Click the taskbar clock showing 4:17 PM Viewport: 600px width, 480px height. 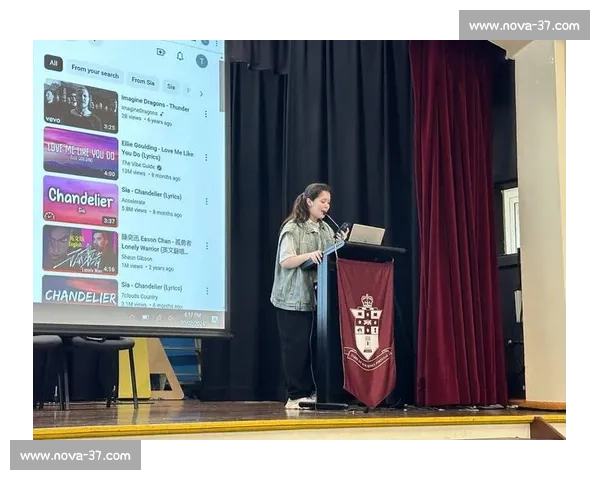pos(192,317)
